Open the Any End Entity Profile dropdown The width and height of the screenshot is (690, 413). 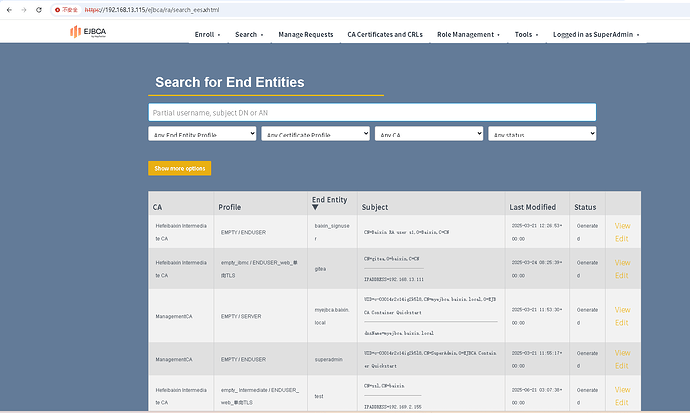[x=202, y=134]
